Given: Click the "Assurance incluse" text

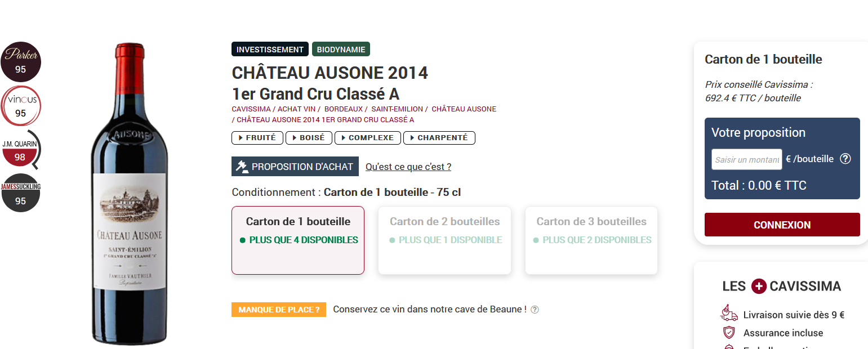Looking at the screenshot, I should (x=783, y=333).
